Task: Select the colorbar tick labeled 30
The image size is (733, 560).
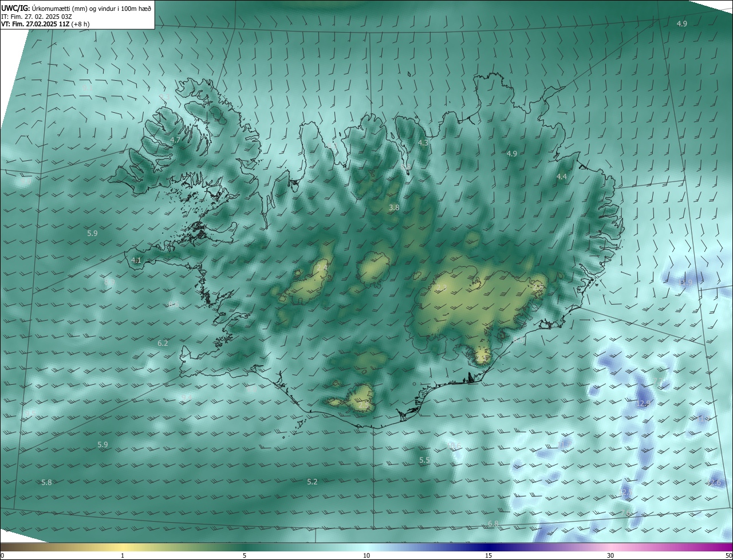Action: [610, 555]
